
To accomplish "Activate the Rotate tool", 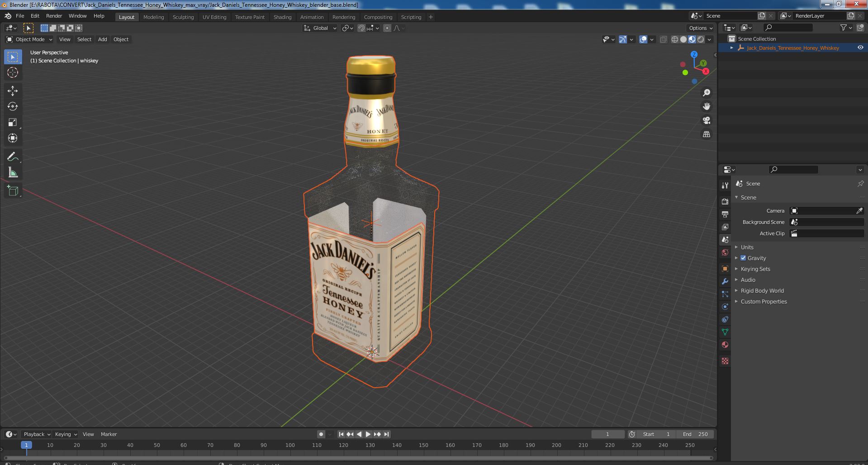I will pyautogui.click(x=13, y=106).
